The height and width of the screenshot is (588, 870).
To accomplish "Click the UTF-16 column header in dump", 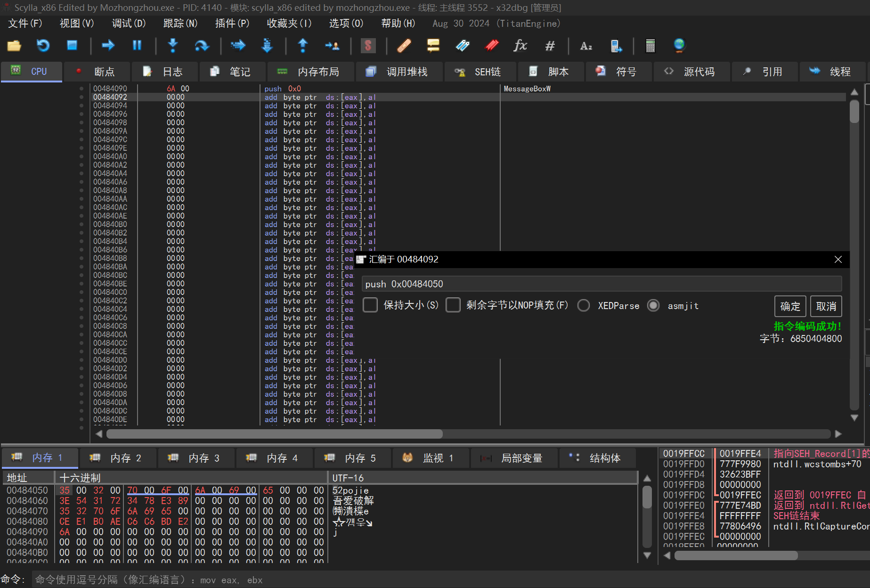I will (483, 478).
